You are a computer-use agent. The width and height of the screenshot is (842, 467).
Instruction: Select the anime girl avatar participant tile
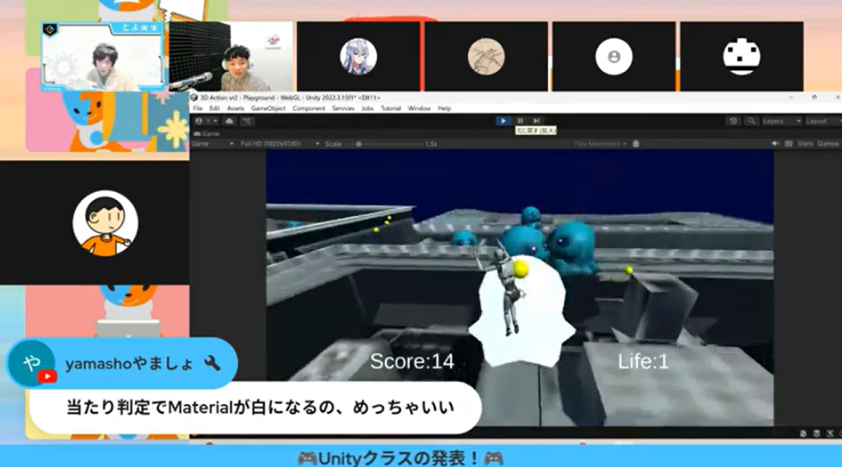(358, 56)
